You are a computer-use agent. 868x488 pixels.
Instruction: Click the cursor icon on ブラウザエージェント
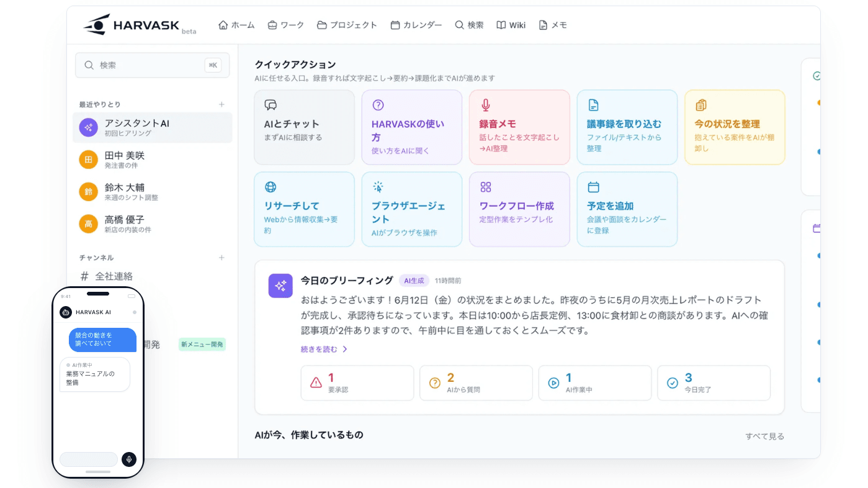(x=378, y=187)
